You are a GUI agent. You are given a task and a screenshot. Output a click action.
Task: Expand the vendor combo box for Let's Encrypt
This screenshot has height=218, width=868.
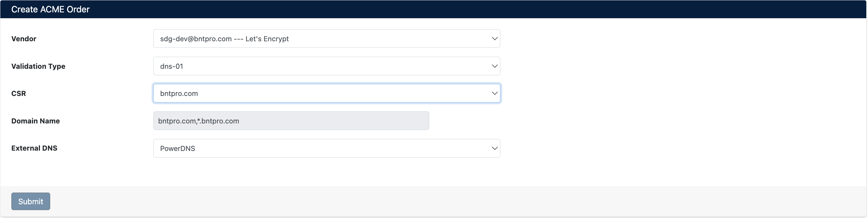point(327,39)
